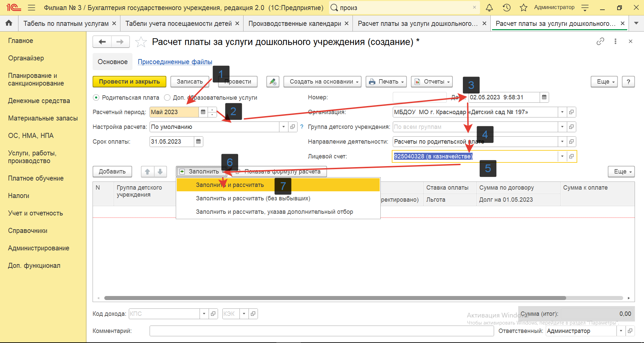Click the table horizontal scrollbar

pyautogui.click(x=335, y=298)
